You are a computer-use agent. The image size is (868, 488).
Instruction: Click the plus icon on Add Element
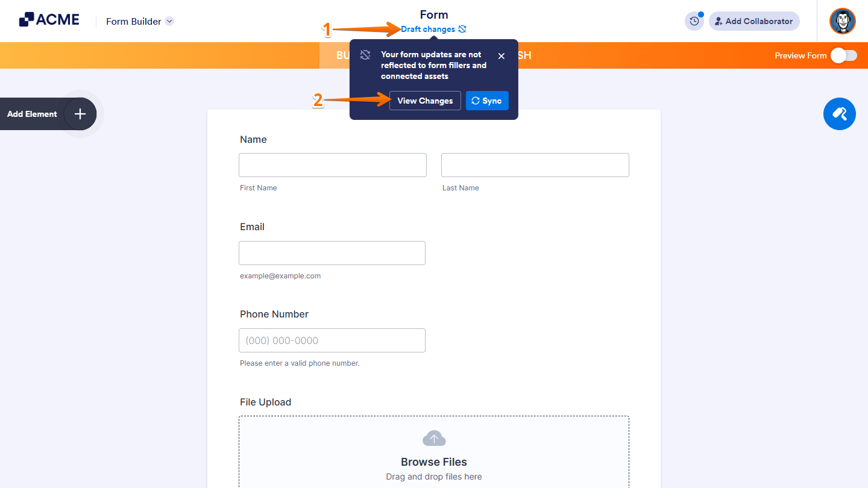79,113
